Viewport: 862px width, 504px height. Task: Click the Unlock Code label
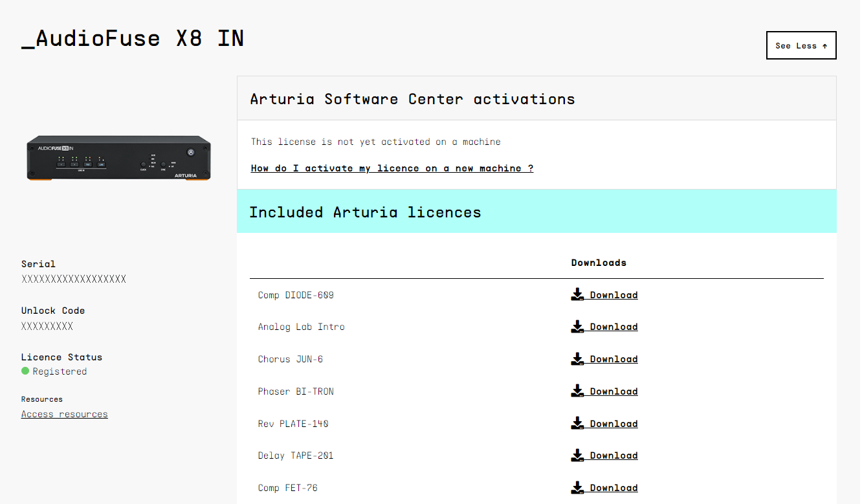pyautogui.click(x=53, y=311)
